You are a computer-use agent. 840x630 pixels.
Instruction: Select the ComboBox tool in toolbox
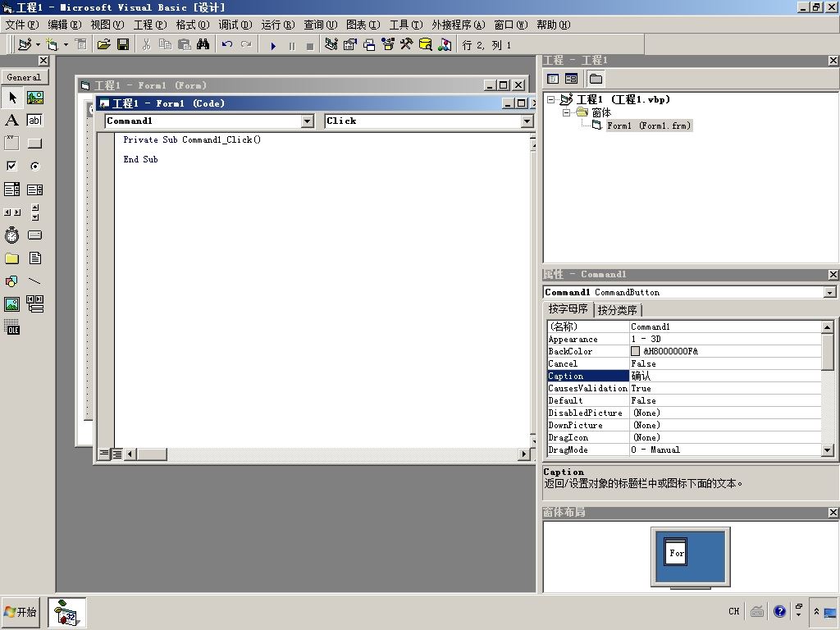pyautogui.click(x=11, y=189)
